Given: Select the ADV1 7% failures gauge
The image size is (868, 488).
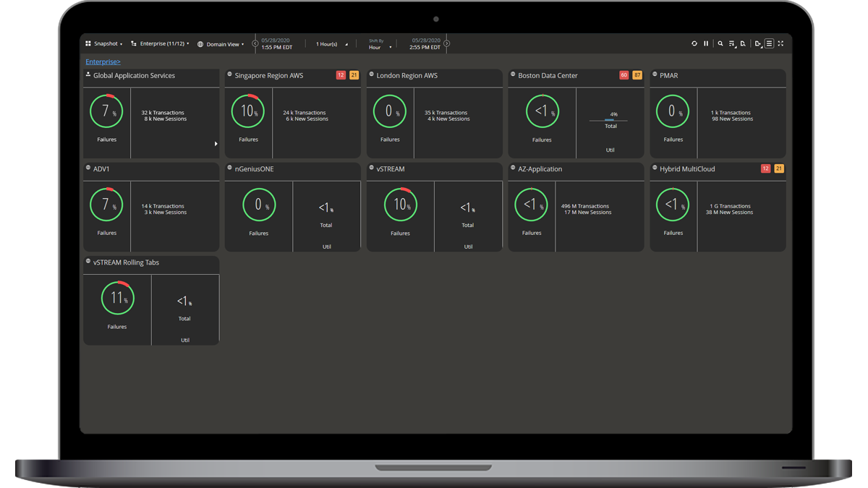Looking at the screenshot, I should [x=106, y=205].
